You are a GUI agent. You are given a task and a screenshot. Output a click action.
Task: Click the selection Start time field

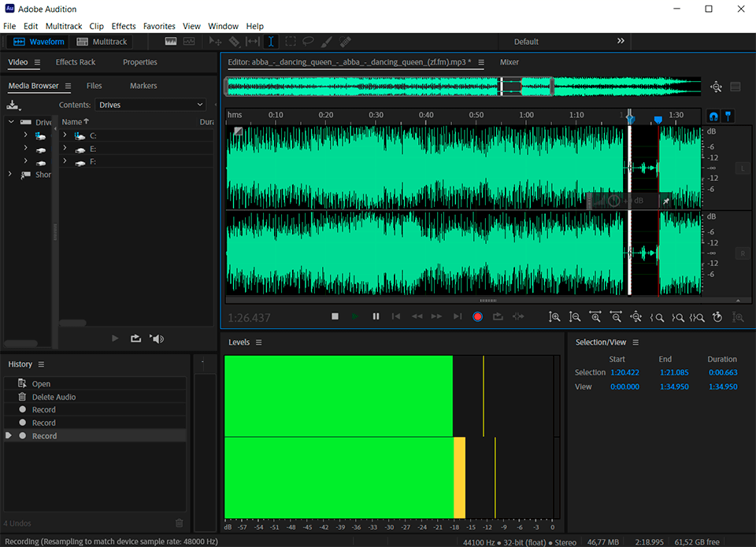(x=624, y=373)
